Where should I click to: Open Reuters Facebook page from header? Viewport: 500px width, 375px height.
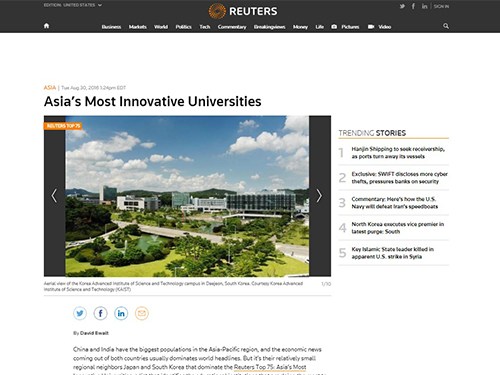(x=413, y=6)
